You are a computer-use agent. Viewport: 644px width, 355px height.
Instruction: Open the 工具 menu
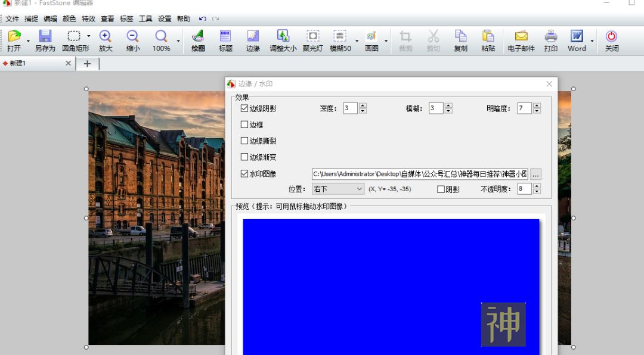pyautogui.click(x=145, y=19)
